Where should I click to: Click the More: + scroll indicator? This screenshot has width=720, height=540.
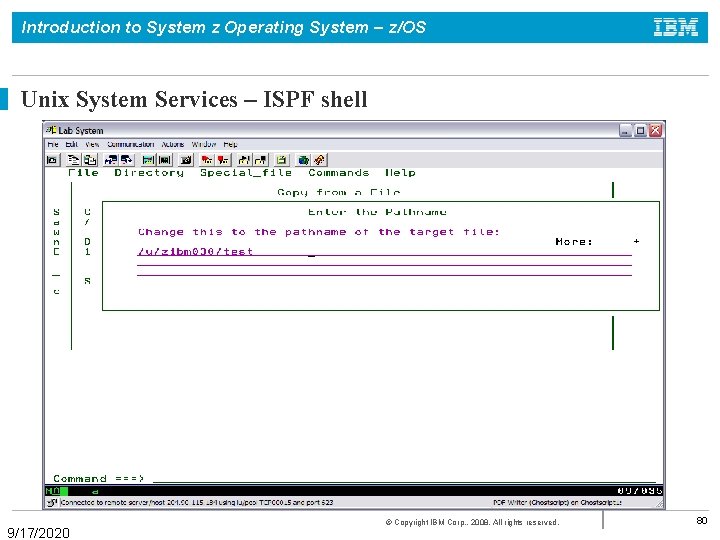coord(597,242)
